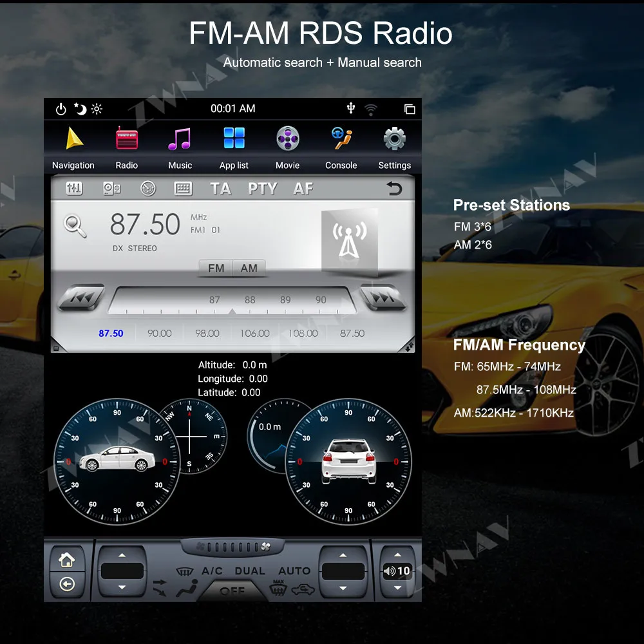The width and height of the screenshot is (644, 644).
Task: Open the Radio app
Action: (126, 138)
